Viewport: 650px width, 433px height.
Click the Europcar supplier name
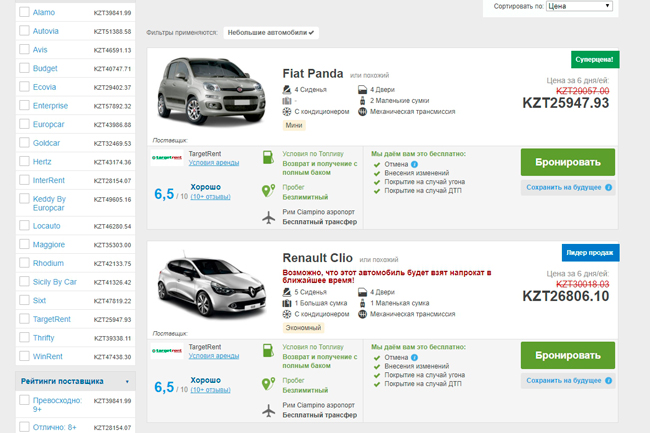coord(49,124)
